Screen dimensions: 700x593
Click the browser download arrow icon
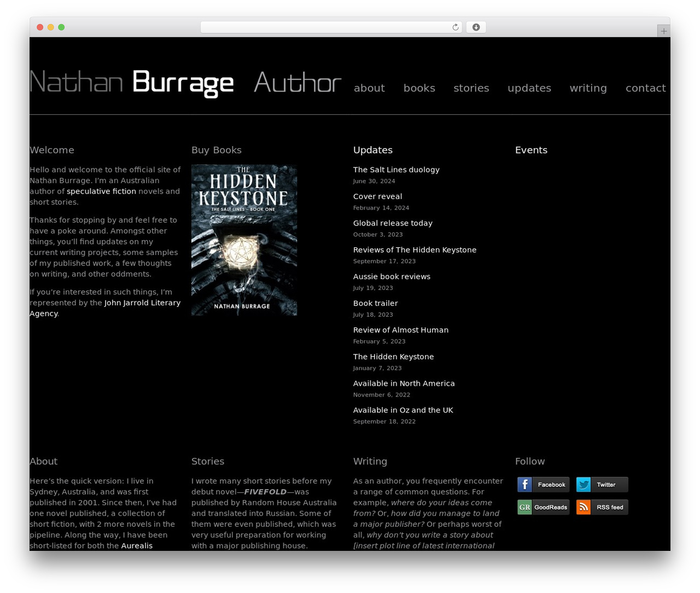click(x=476, y=27)
